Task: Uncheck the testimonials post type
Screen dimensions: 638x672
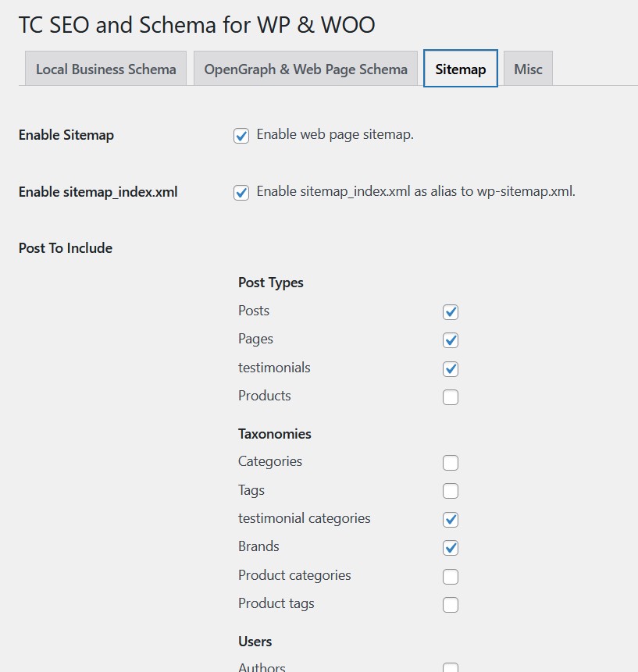Action: tap(450, 368)
